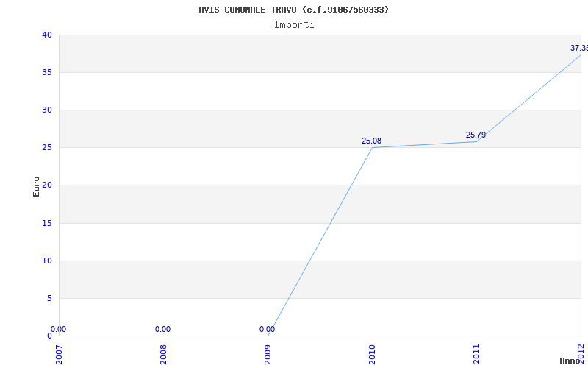Click the y-axis tick 40
This screenshot has width=588, height=368.
tap(47, 35)
